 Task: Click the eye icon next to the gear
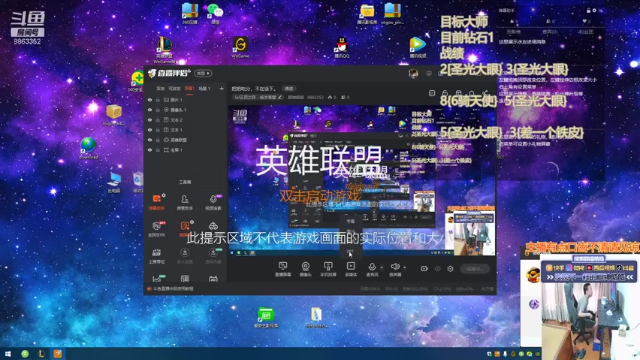point(438,269)
